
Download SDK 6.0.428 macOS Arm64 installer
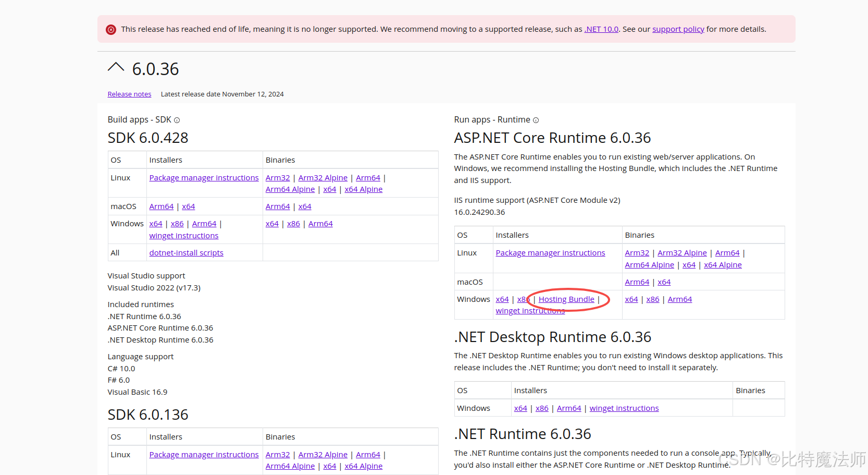point(162,206)
